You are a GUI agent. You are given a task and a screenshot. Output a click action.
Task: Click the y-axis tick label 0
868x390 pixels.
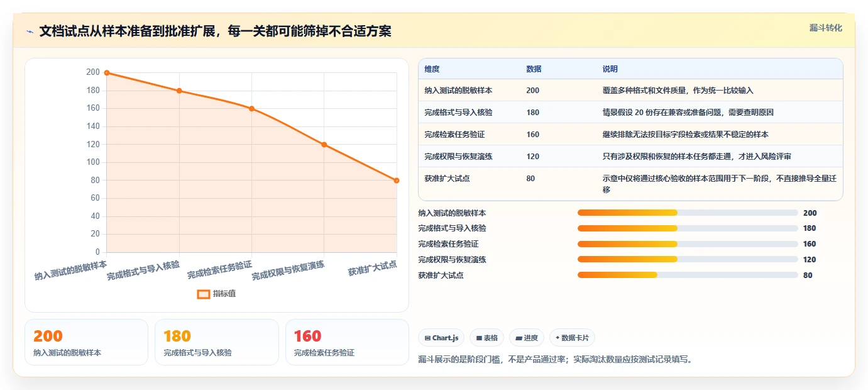(97, 252)
